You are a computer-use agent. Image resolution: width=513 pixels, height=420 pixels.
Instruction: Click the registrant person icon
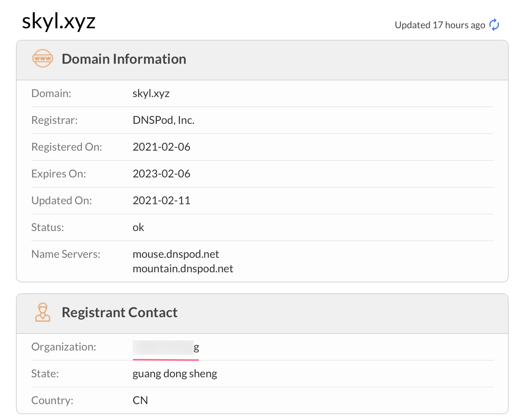(43, 312)
